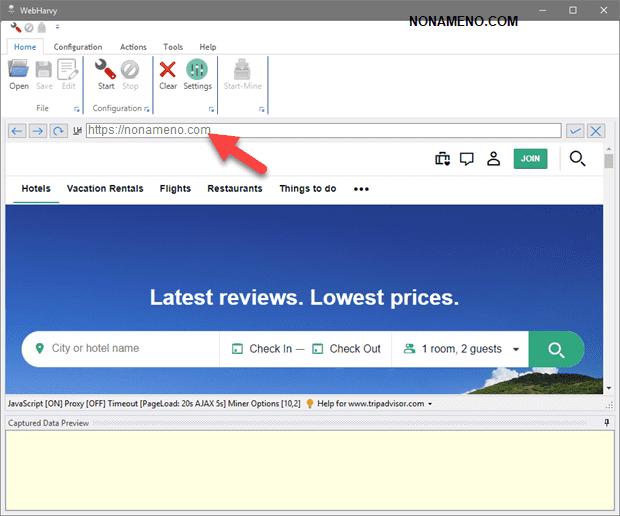Click the browser back arrow button
The width and height of the screenshot is (620, 516).
[x=17, y=131]
